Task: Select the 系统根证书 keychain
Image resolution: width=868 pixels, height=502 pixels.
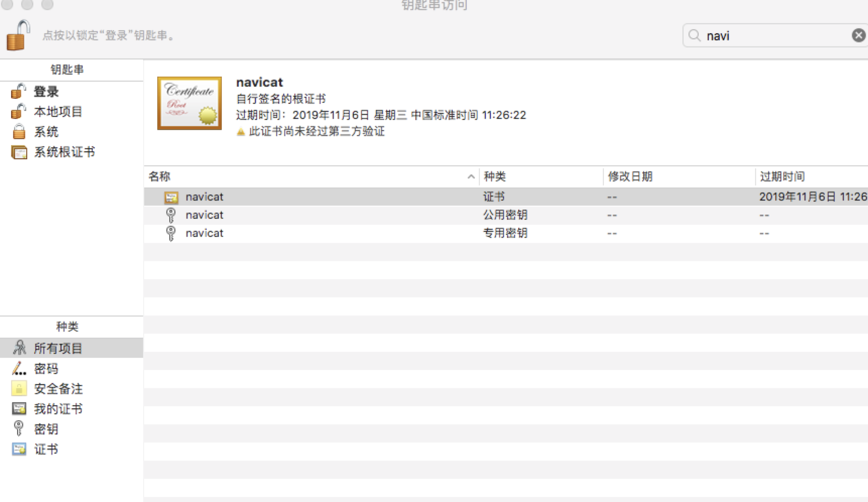Action: 72,152
